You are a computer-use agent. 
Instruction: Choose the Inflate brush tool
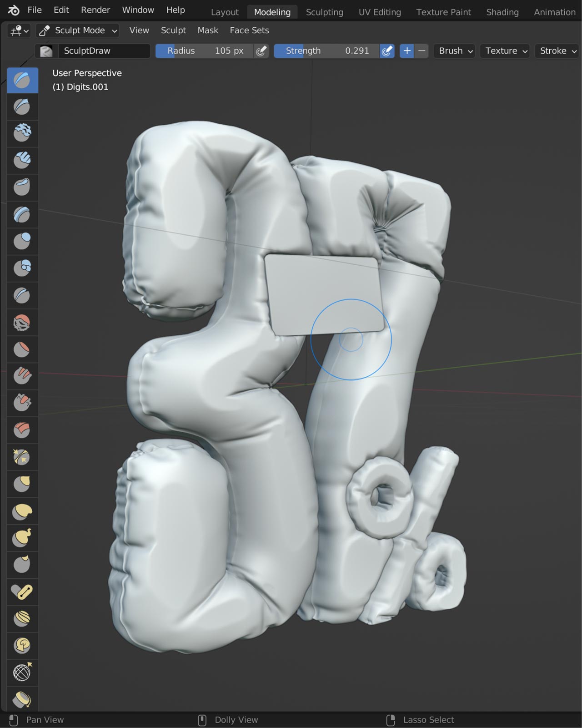click(x=22, y=241)
